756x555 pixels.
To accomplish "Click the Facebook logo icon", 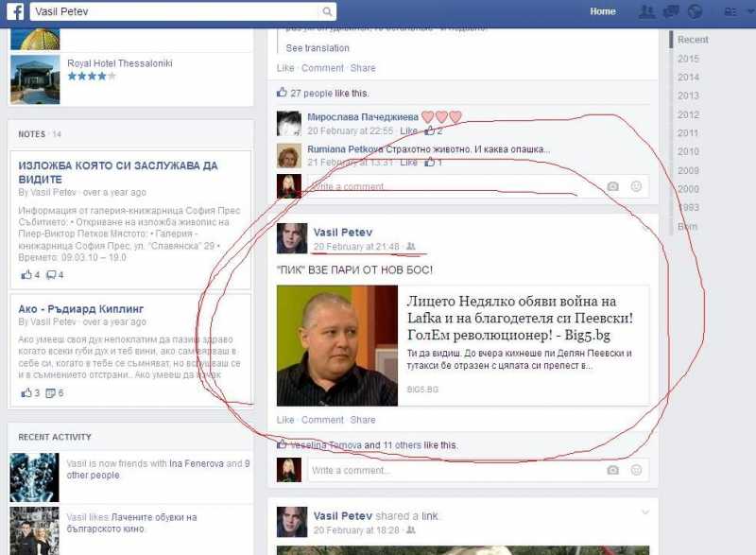I will pos(14,12).
